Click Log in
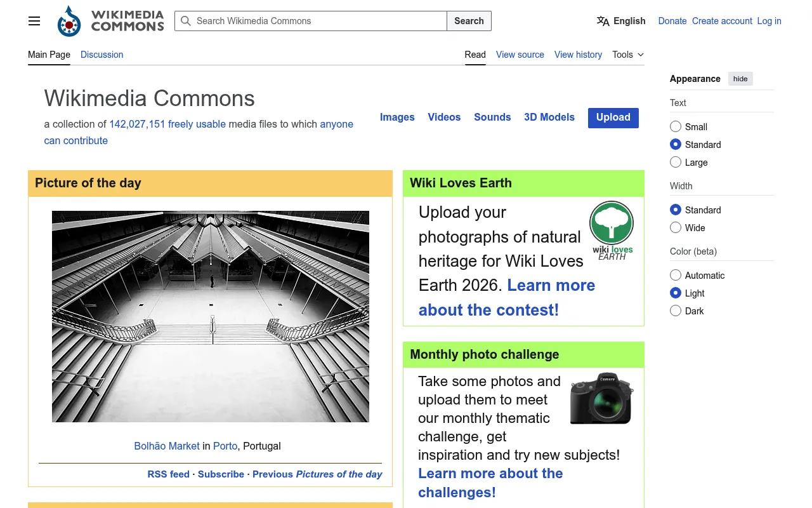This screenshot has height=508, width=812. click(769, 21)
